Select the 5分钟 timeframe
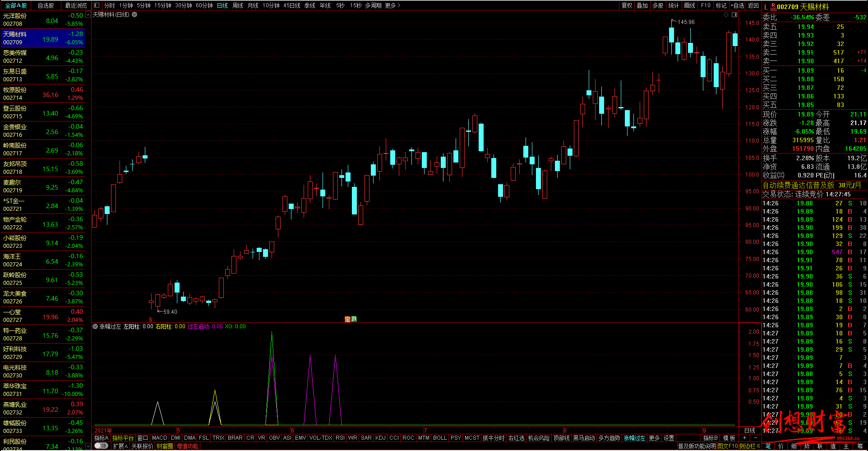Viewport: 868px width, 451px height. (x=143, y=5)
